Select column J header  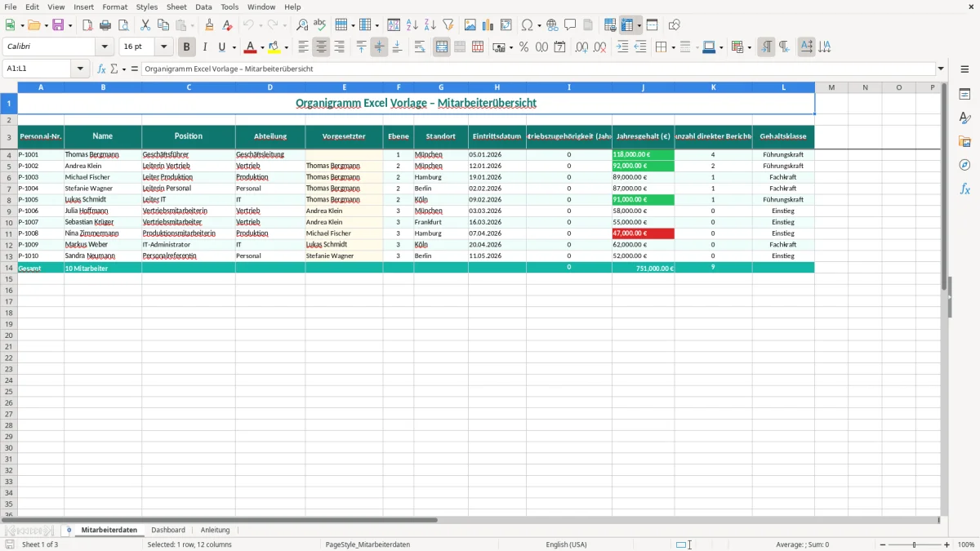point(643,87)
